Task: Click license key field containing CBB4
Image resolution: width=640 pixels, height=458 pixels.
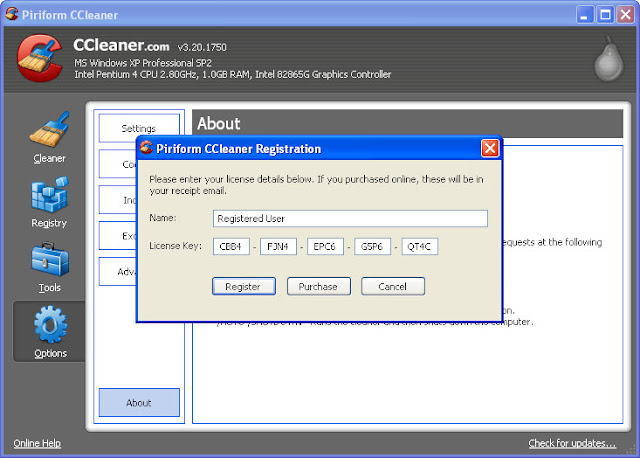Action: point(231,247)
